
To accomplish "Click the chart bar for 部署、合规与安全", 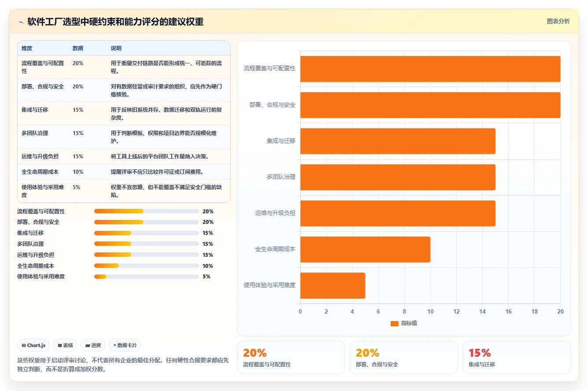I will click(430, 105).
